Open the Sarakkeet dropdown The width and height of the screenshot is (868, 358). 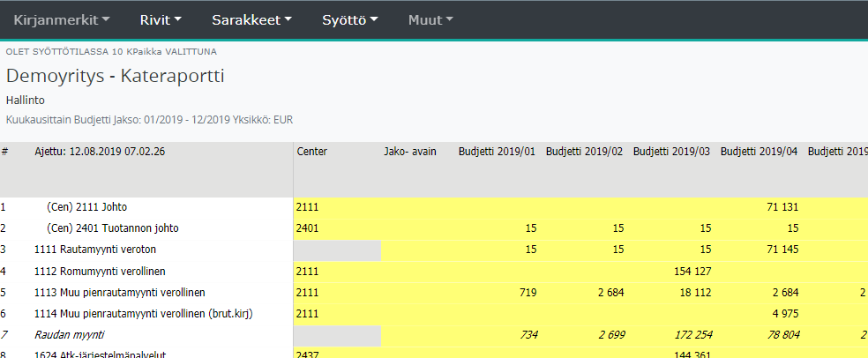251,19
